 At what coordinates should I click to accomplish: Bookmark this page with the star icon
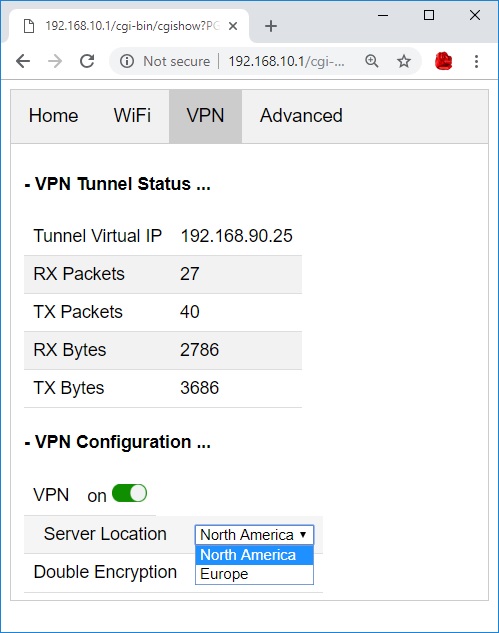404,61
